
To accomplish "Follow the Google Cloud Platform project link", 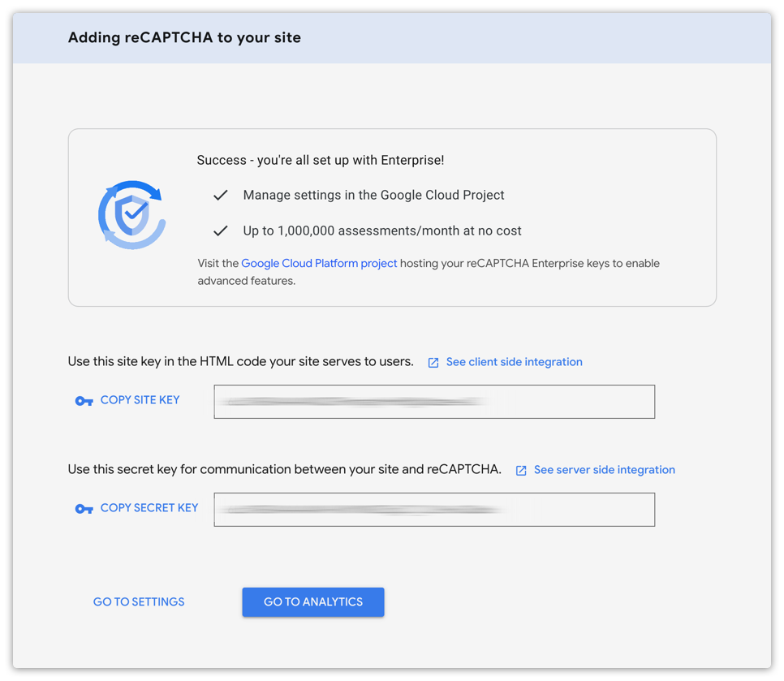I will click(x=319, y=264).
